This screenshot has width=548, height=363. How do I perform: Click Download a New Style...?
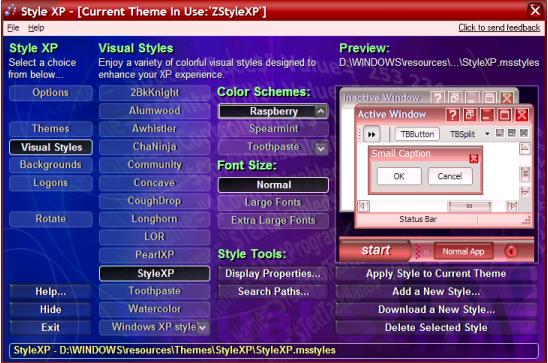coord(436,310)
